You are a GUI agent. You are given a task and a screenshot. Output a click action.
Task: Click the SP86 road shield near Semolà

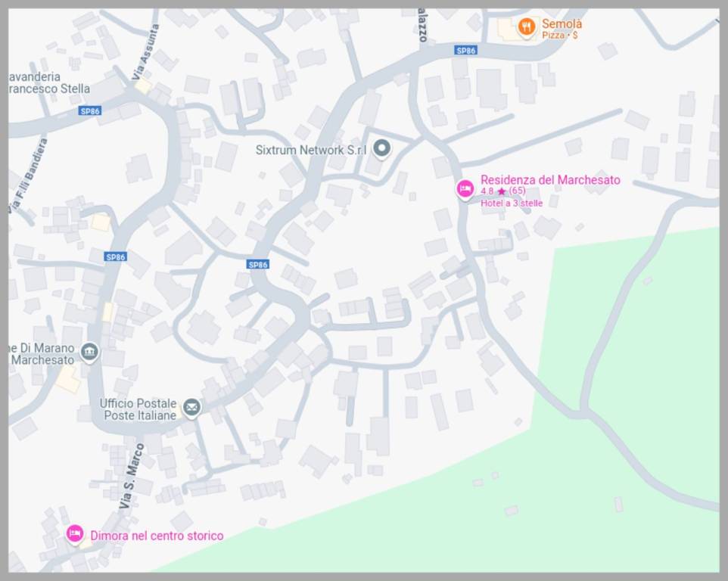coord(466,51)
